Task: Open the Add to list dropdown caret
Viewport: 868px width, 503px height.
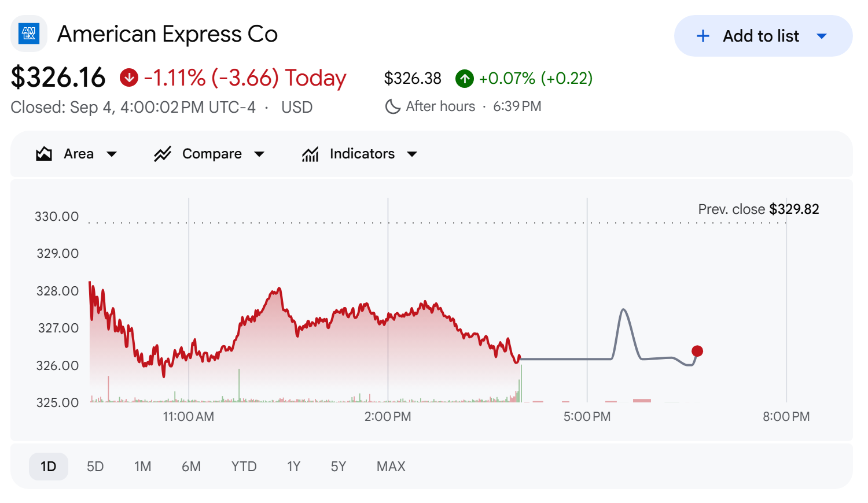Action: click(x=822, y=36)
